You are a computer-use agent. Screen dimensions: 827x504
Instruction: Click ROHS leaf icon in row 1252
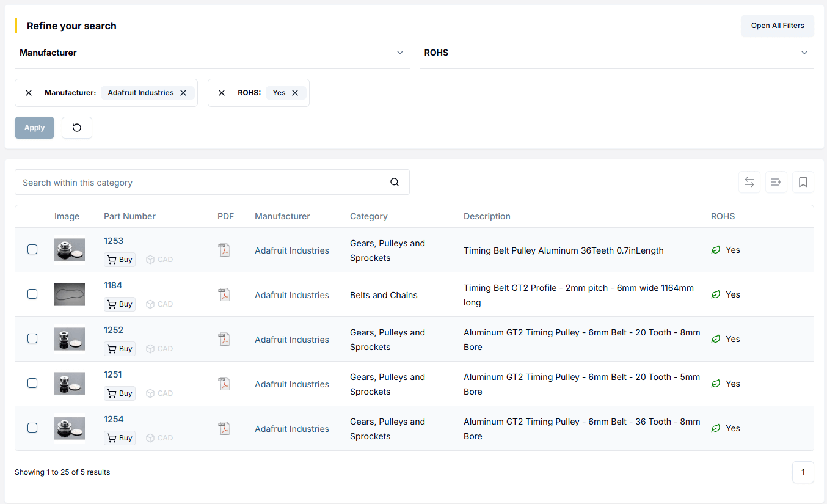[x=716, y=339]
